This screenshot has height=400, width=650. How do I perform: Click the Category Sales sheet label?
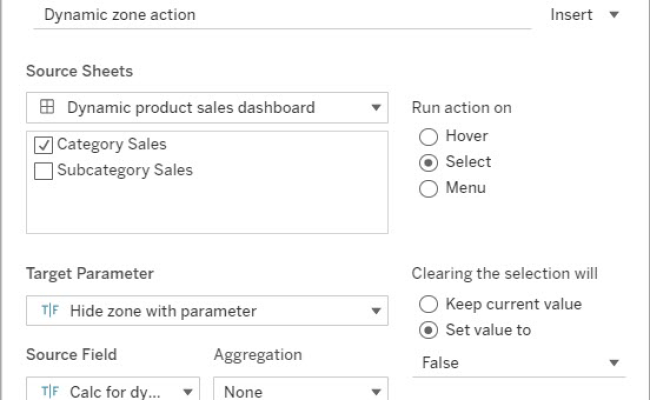[111, 145]
